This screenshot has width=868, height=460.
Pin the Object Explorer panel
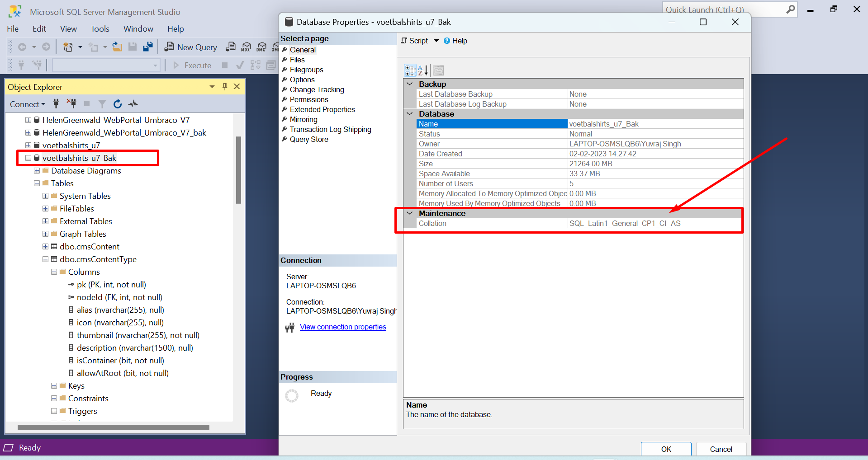(x=225, y=87)
